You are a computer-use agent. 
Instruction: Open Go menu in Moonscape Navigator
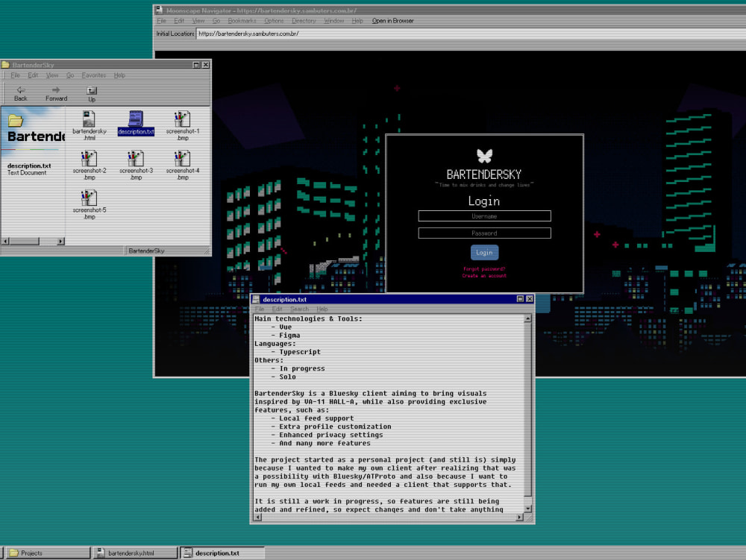pos(216,21)
